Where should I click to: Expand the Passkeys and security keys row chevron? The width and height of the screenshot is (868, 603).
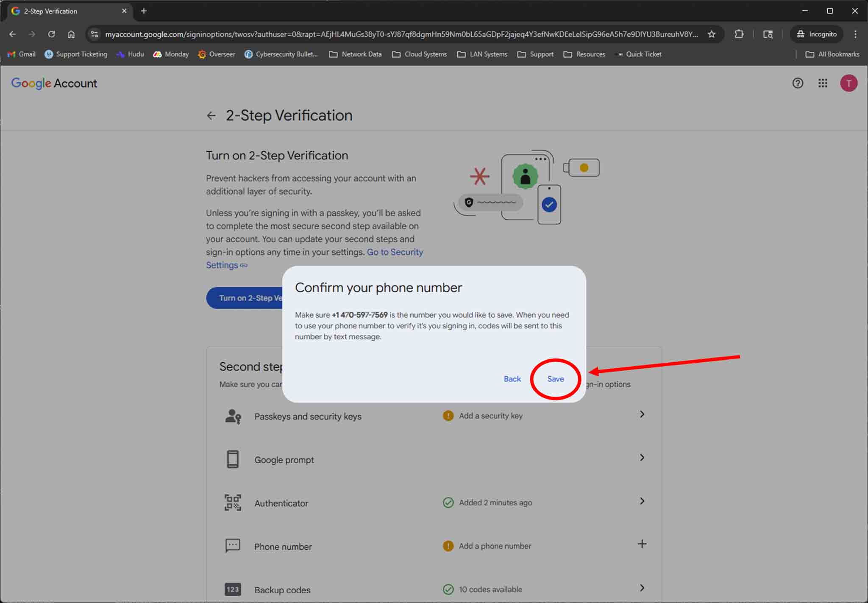642,414
